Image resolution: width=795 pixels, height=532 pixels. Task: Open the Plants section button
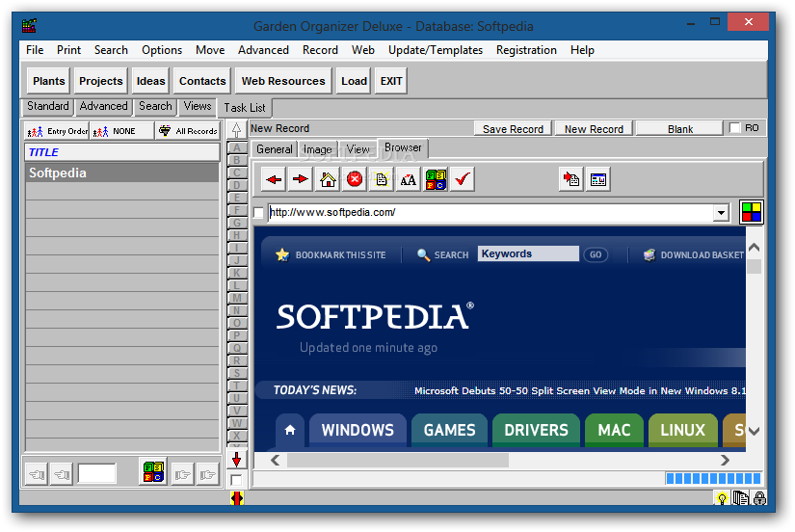pyautogui.click(x=49, y=81)
